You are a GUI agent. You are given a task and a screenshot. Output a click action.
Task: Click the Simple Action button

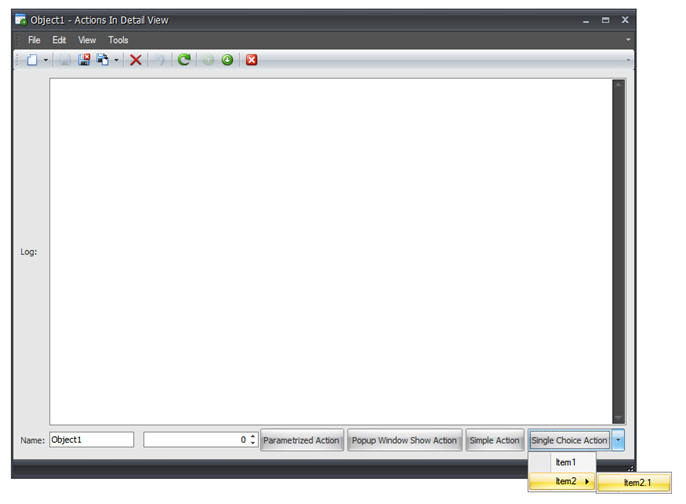494,440
